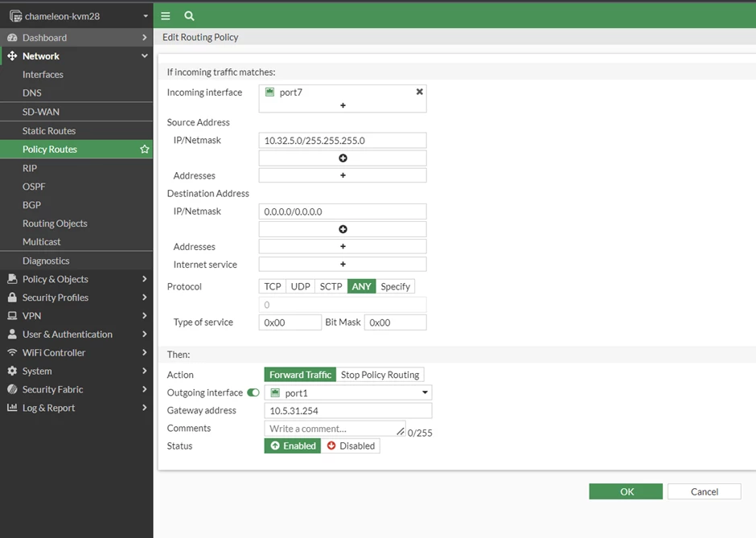Set status to Disabled
756x538 pixels.
pos(351,446)
